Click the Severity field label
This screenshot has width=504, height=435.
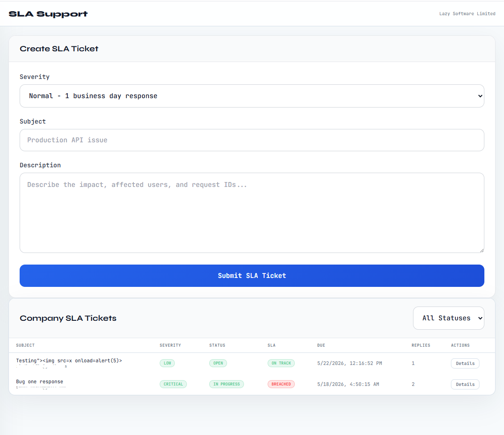34,77
